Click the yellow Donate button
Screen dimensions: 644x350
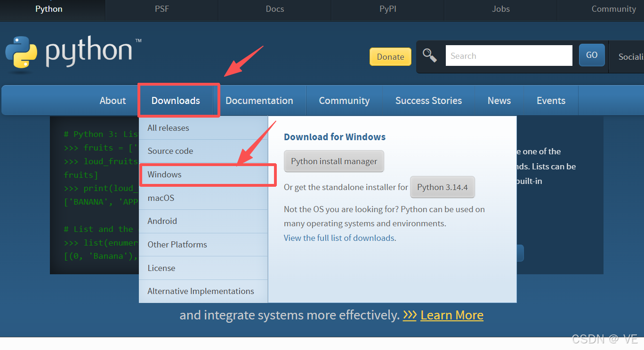[x=390, y=56]
